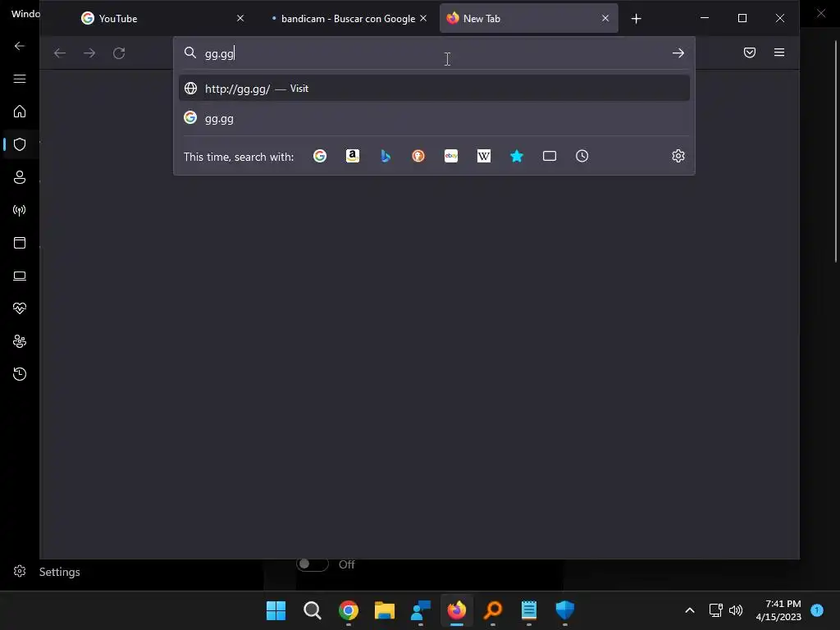Open Settings in Windows Security sidebar

(47, 572)
